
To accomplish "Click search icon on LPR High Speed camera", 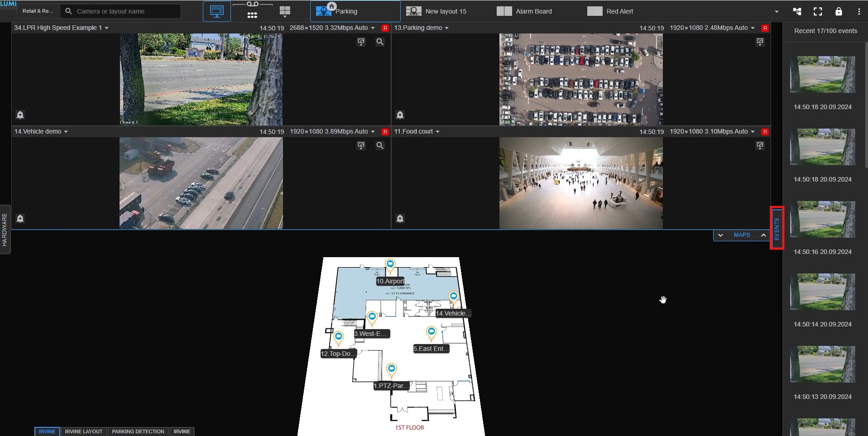I will point(380,42).
